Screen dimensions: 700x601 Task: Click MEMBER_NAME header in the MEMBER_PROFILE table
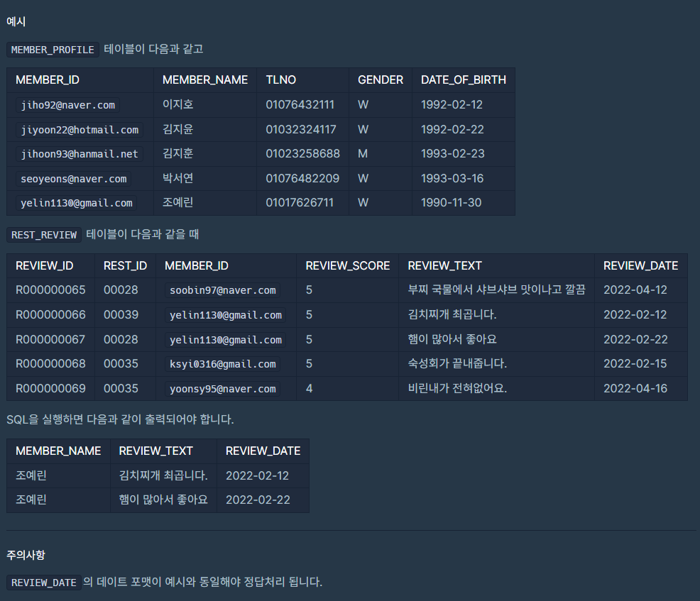[205, 80]
